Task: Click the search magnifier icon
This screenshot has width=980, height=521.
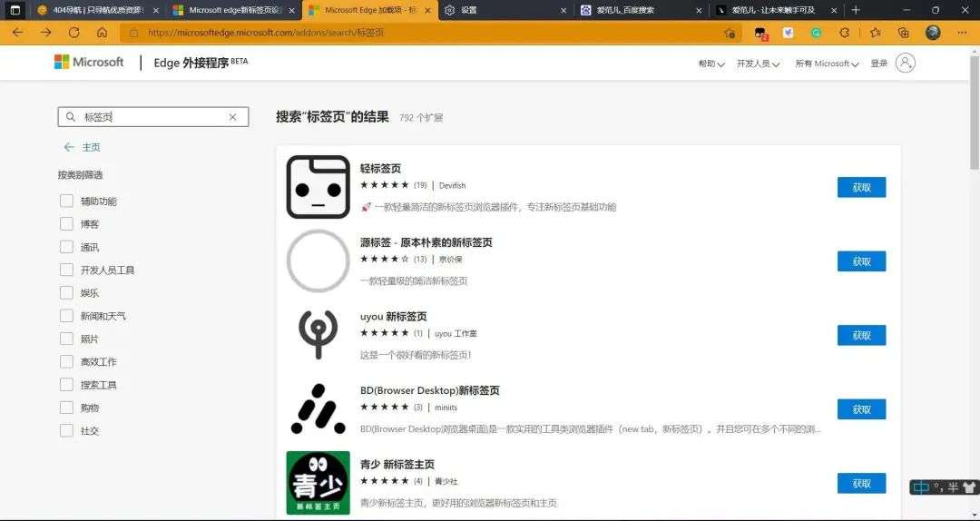Action: click(70, 117)
